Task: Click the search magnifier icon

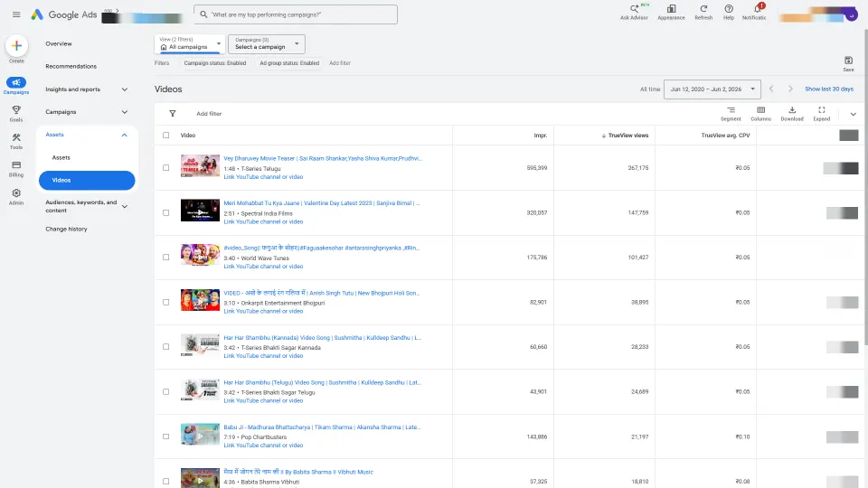Action: pyautogui.click(x=203, y=14)
